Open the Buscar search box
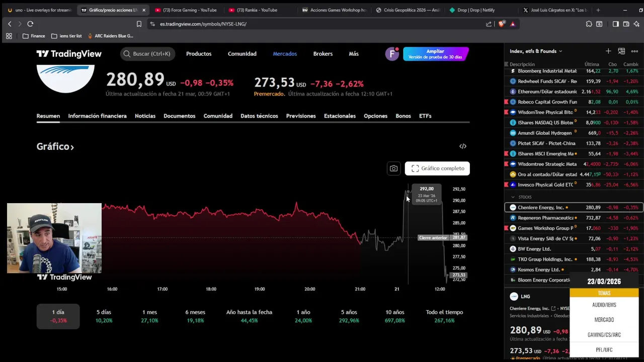The image size is (644, 362). point(147,54)
